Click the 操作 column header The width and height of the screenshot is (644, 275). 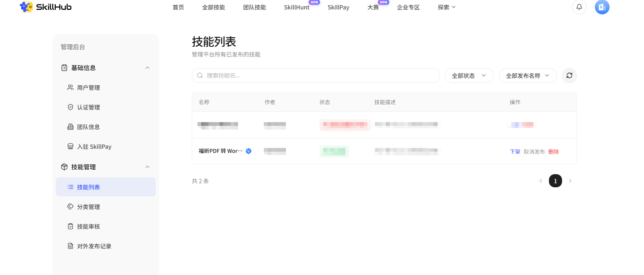click(x=515, y=102)
